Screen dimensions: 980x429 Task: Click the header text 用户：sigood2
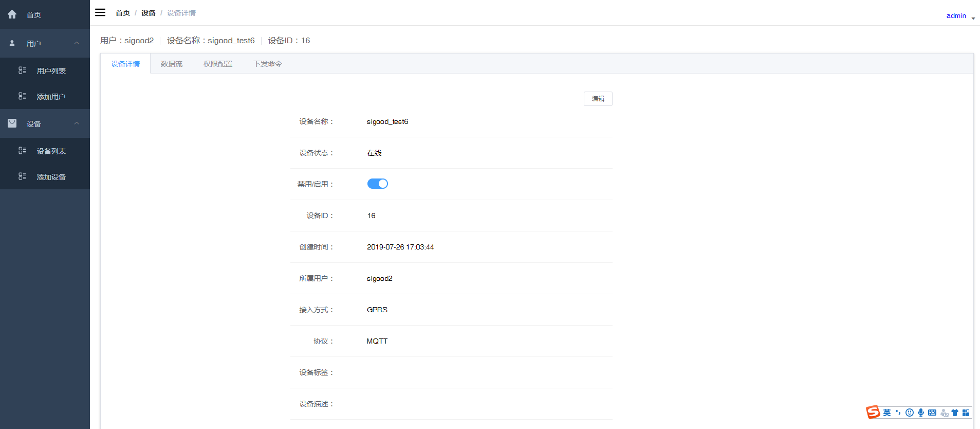coord(127,40)
